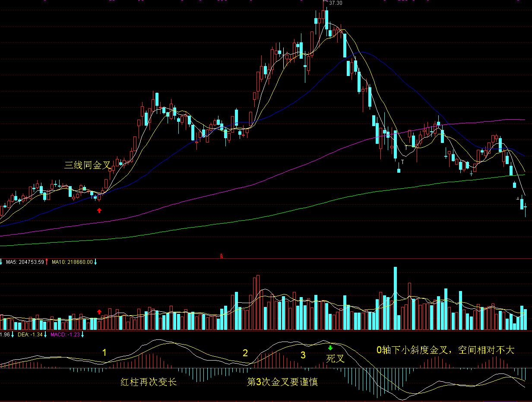Select the MA10 volume indicator label
532x402 pixels.
click(x=72, y=262)
